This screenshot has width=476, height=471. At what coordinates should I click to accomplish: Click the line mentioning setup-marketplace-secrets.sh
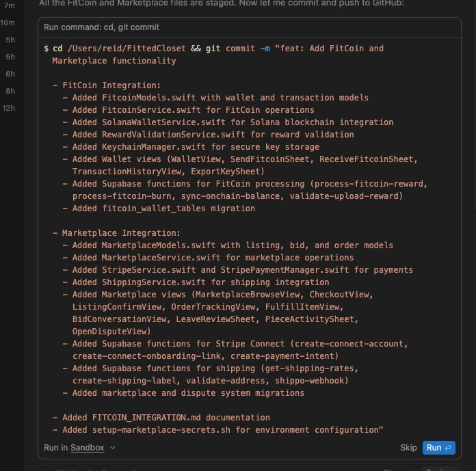(218, 430)
